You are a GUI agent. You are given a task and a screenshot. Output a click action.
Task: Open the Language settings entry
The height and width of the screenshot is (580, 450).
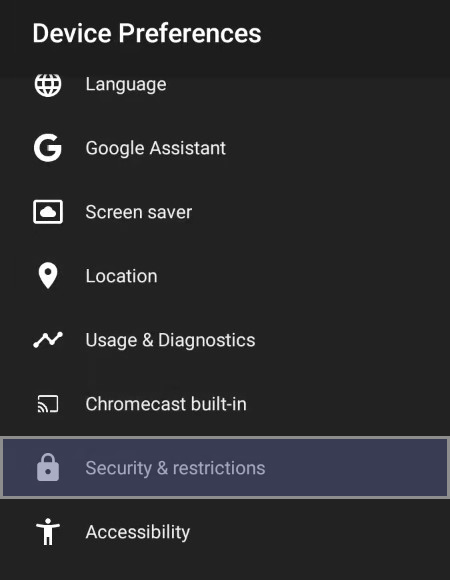[x=126, y=85]
